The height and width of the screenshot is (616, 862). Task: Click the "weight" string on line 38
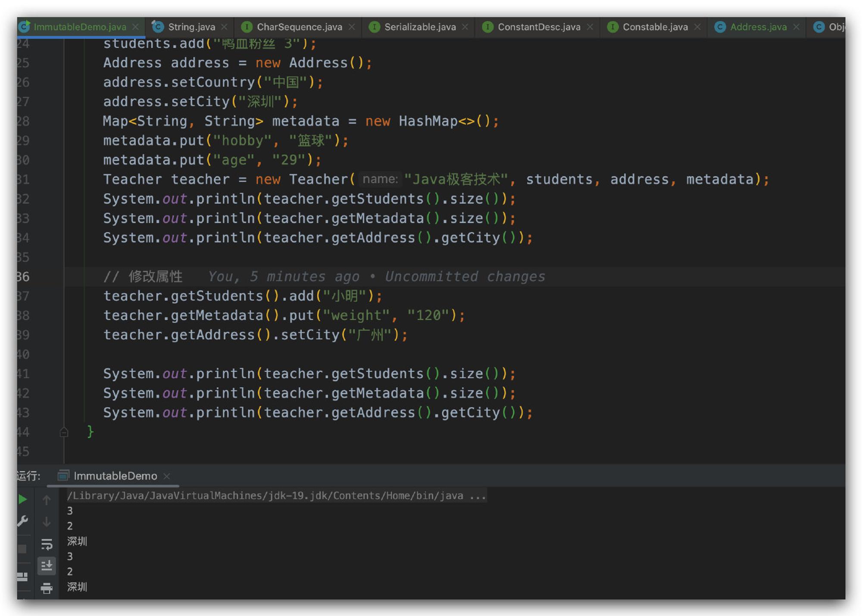pos(356,315)
